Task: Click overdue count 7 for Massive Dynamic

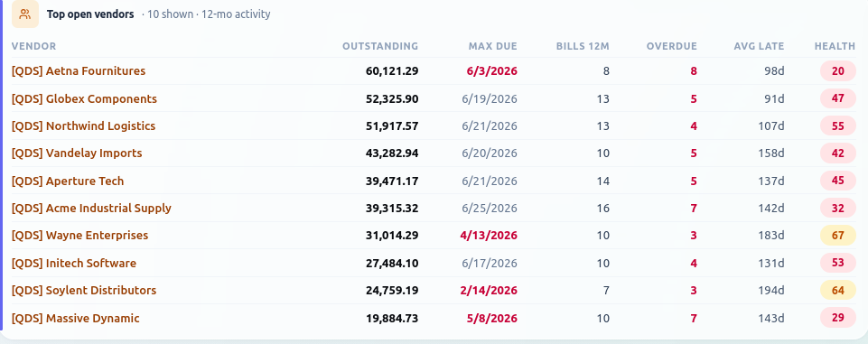Action: [x=694, y=319]
